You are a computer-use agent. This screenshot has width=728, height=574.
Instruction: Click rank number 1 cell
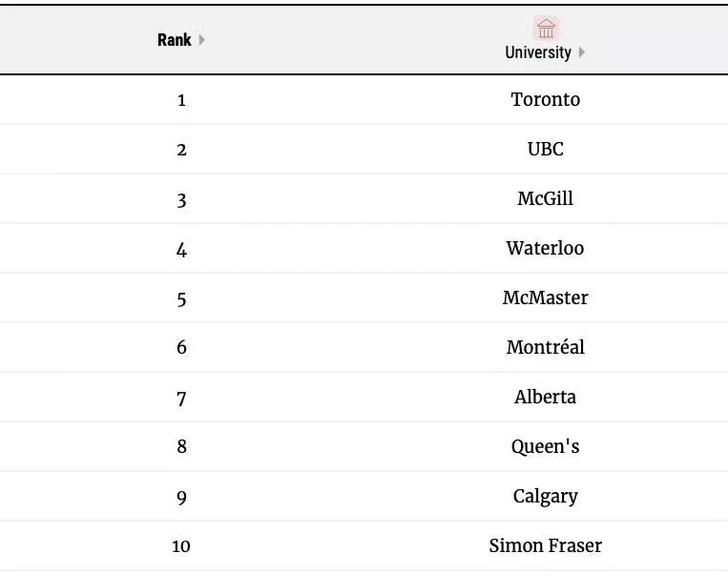point(181,100)
